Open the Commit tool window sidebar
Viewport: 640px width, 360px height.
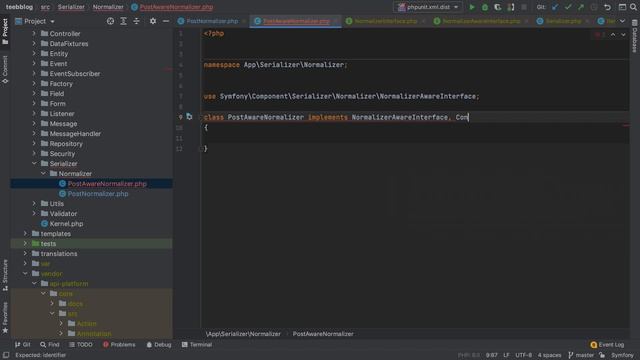click(5, 70)
